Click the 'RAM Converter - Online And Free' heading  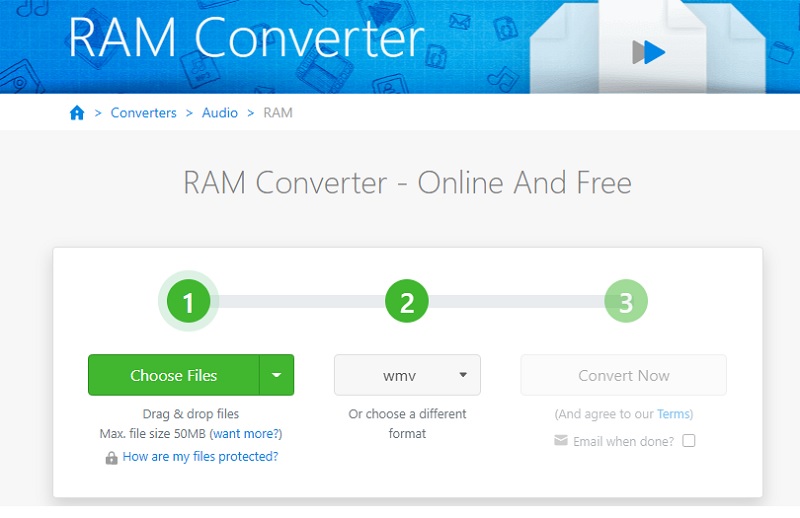click(407, 183)
